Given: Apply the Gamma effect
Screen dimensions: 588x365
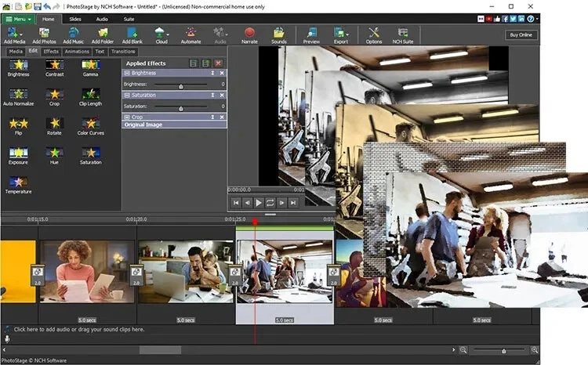Looking at the screenshot, I should [x=91, y=66].
